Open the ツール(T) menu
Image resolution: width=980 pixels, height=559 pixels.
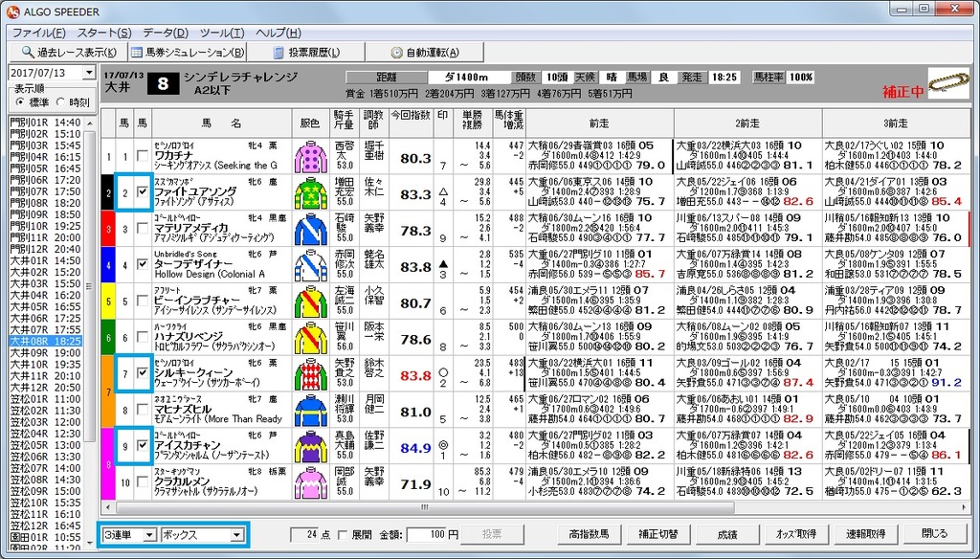pos(222,34)
